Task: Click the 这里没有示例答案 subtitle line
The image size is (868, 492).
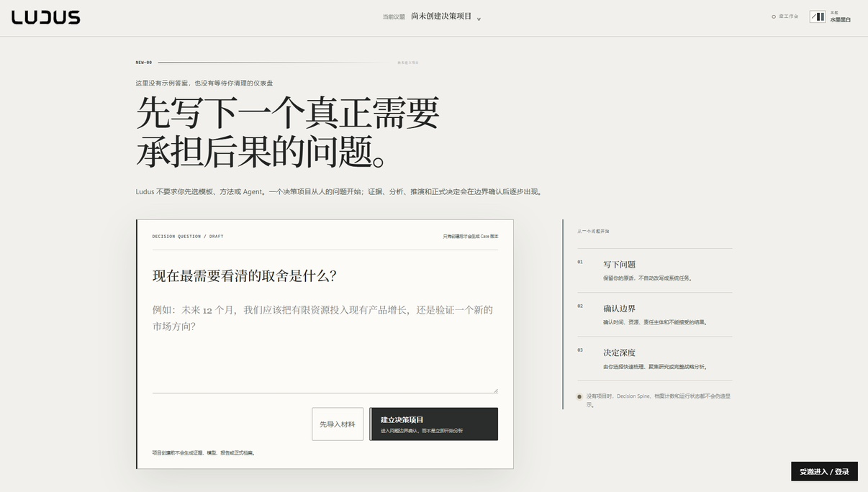Action: [x=204, y=83]
